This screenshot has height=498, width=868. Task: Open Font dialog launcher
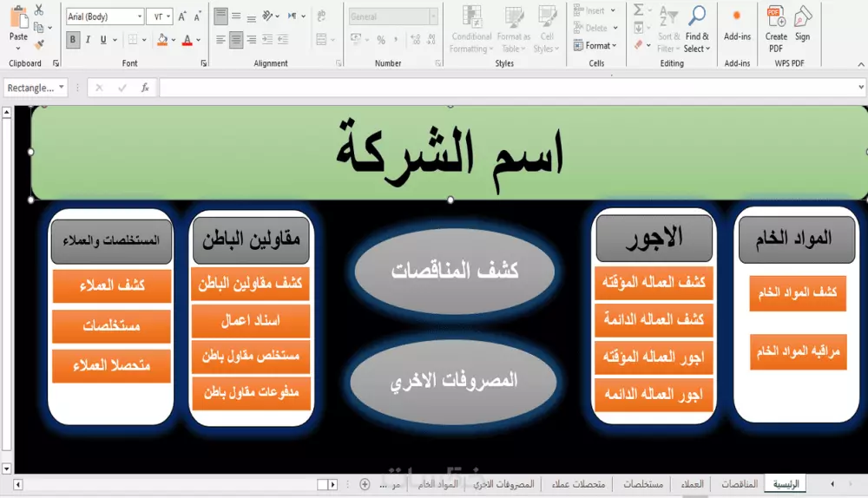pyautogui.click(x=204, y=63)
